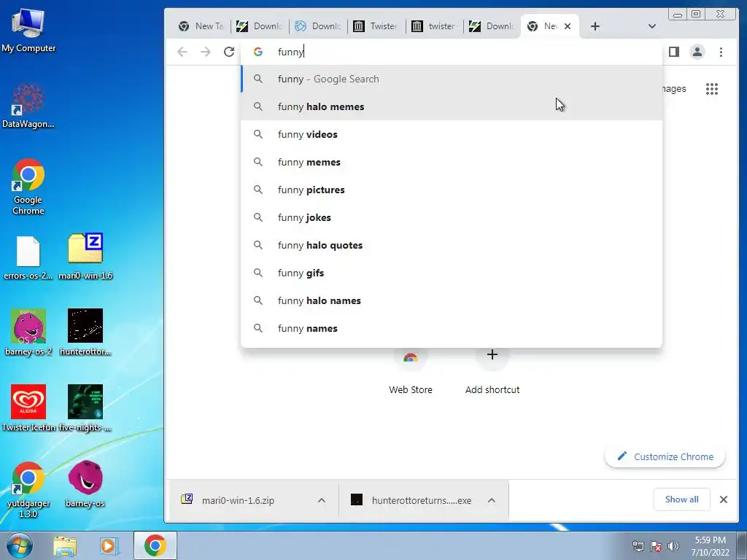Screen dimensions: 747x560
Task: Open the mari0-win-1.6.zip download
Action: pyautogui.click(x=239, y=500)
